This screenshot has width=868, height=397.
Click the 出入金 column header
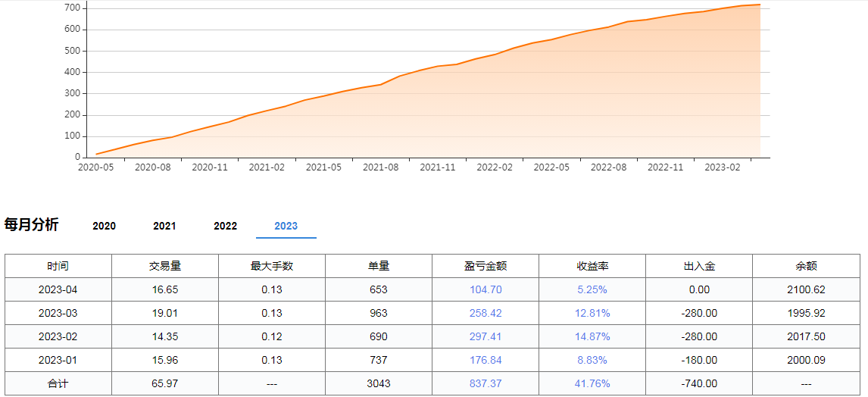[x=699, y=267]
